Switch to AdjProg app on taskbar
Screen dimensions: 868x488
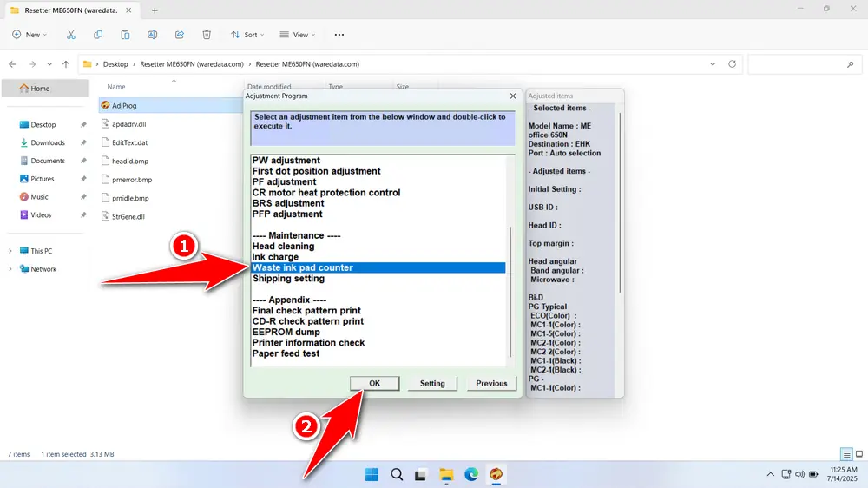[496, 474]
